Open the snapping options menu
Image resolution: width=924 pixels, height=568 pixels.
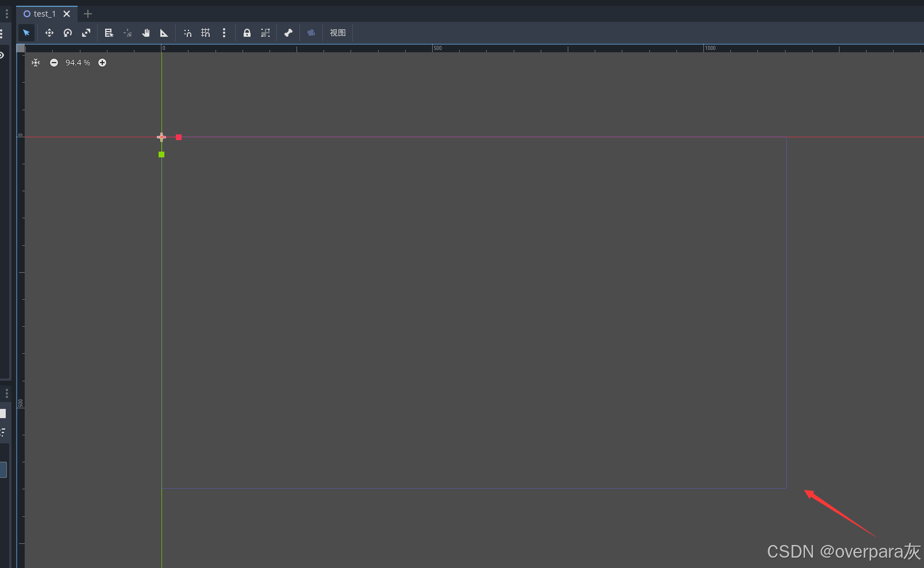coord(224,33)
